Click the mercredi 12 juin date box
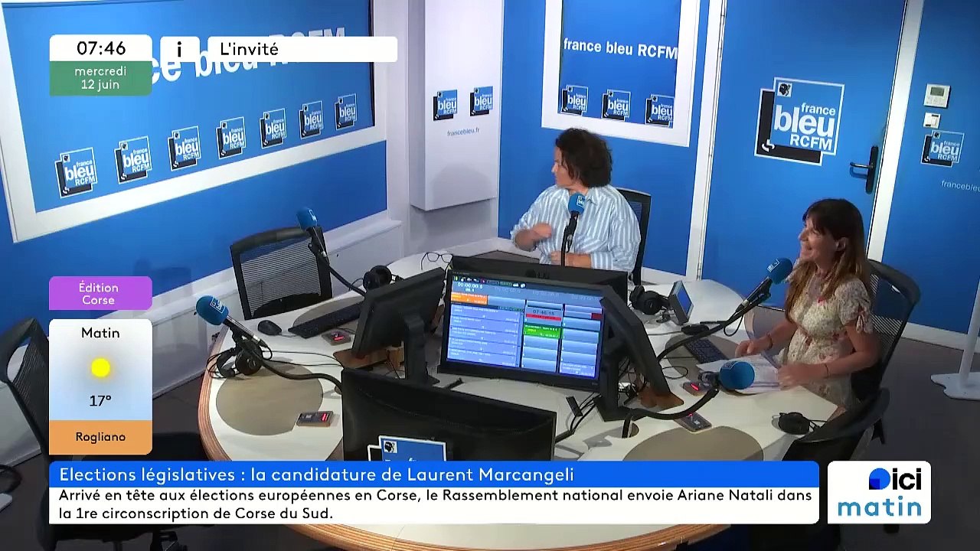 (101, 78)
